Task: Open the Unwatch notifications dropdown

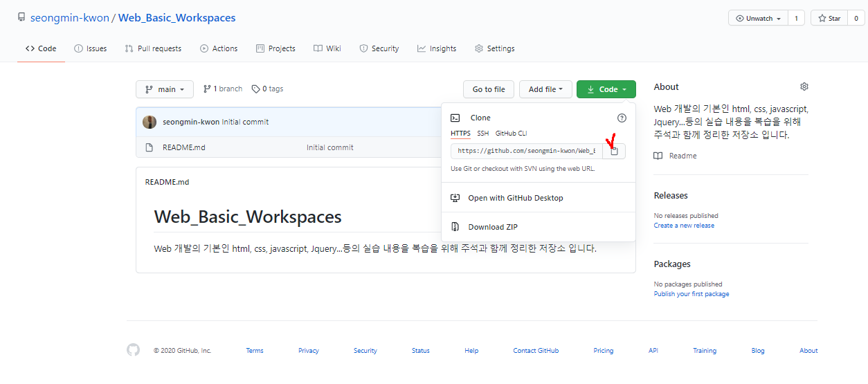Action: 759,19
